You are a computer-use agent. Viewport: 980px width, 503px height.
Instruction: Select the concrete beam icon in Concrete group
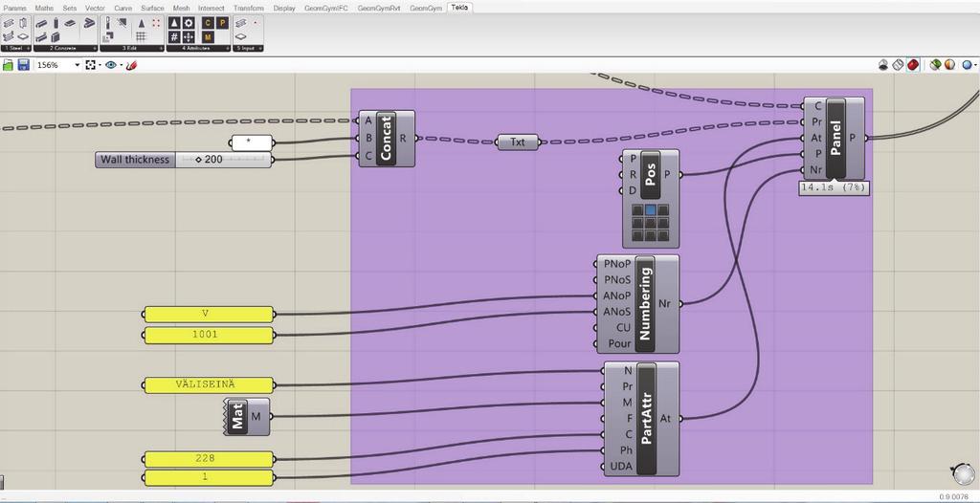point(41,24)
